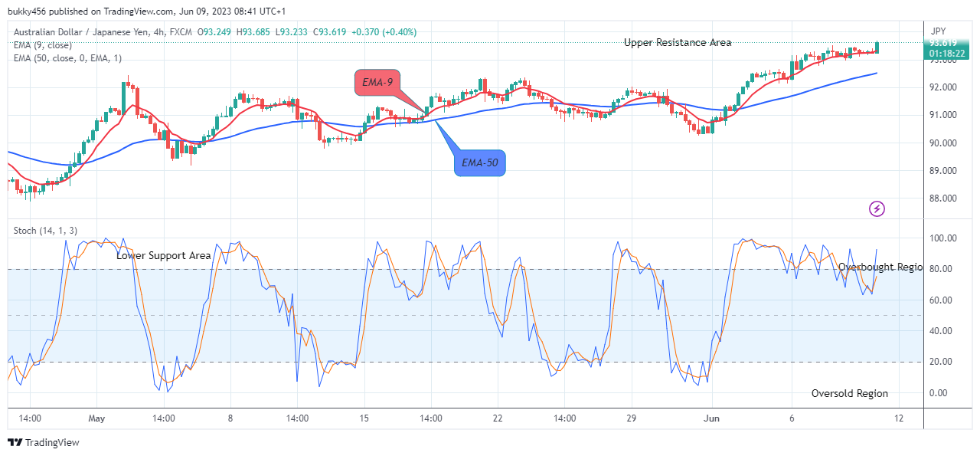Click the countdown timer 01:18:22
This screenshot has width=980, height=456.
pyautogui.click(x=946, y=54)
